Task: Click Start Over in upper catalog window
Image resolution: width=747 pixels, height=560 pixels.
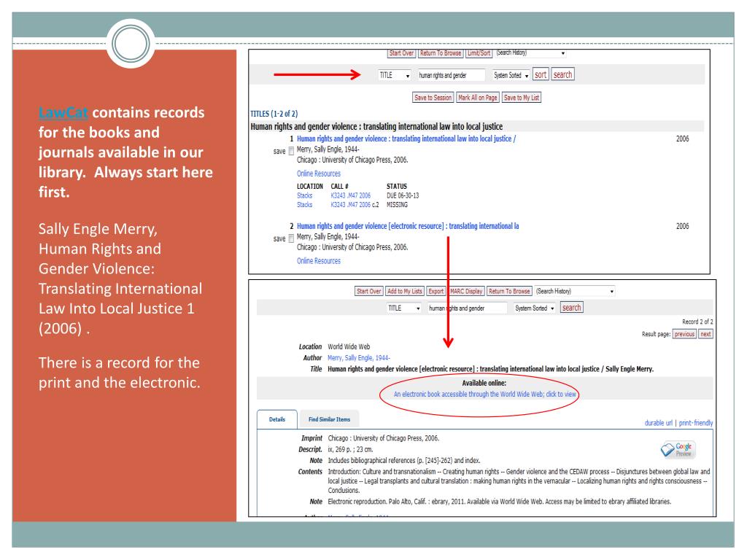Action: [401, 53]
